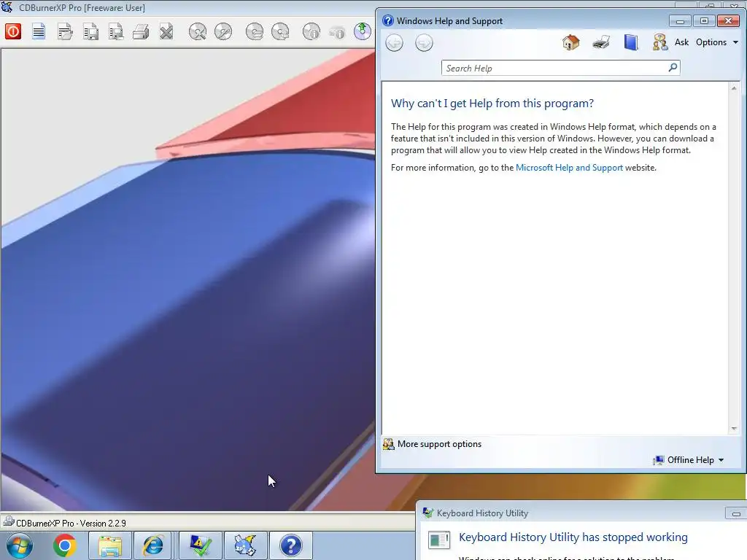Click the open compilation document-with-folder icon
This screenshot has width=747, height=560.
tap(65, 32)
